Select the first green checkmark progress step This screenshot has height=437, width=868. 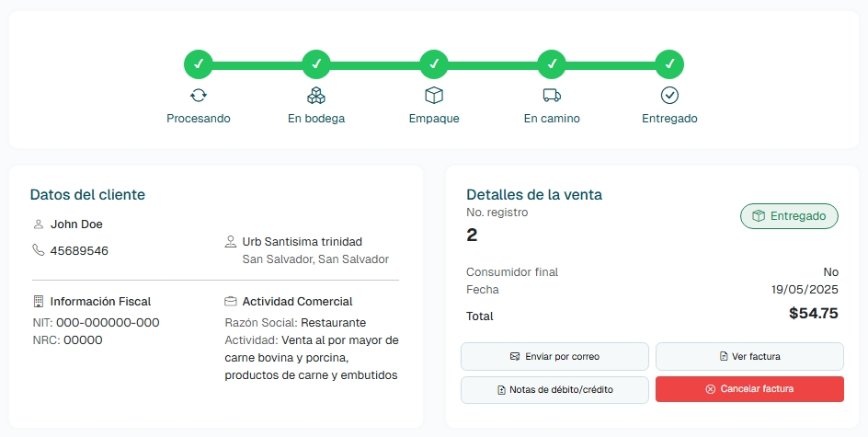point(199,64)
